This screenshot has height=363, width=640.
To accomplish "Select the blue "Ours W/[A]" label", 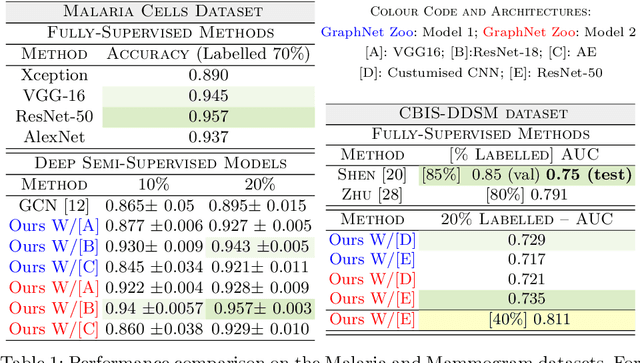I will click(53, 226).
